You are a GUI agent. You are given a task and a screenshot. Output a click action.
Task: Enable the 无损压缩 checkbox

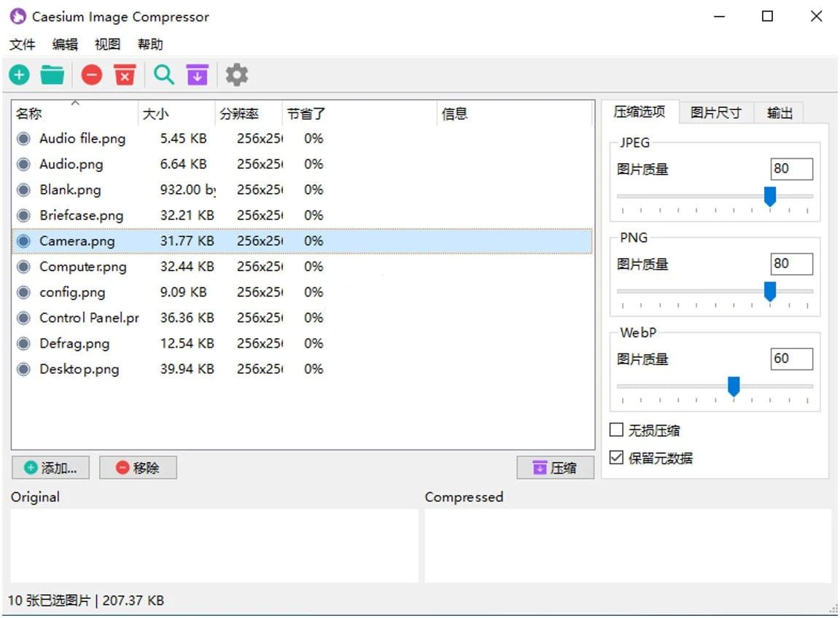click(x=617, y=430)
